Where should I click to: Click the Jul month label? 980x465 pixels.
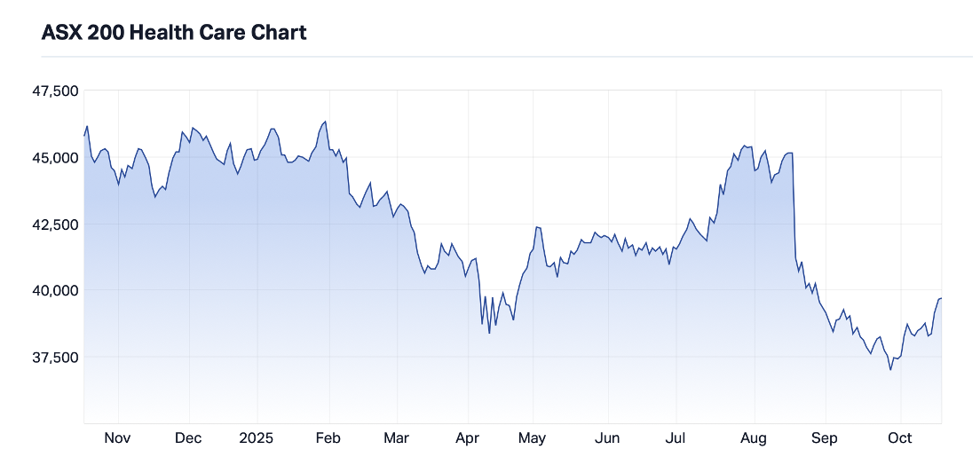point(676,437)
